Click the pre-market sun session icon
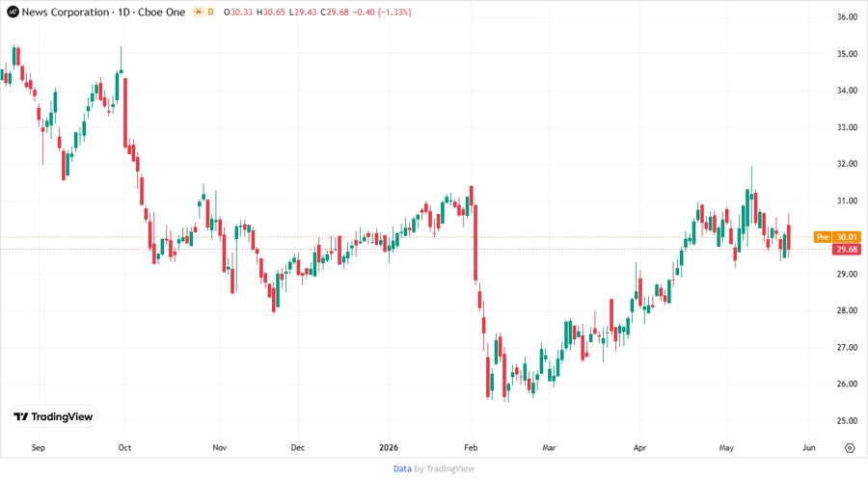 point(198,12)
